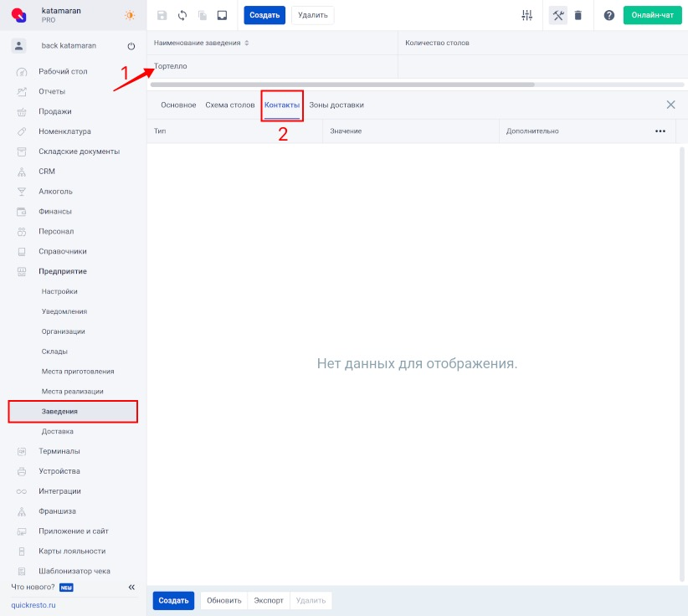This screenshot has width=688, height=616.
Task: Open Карты лояльности section
Action: (x=72, y=551)
